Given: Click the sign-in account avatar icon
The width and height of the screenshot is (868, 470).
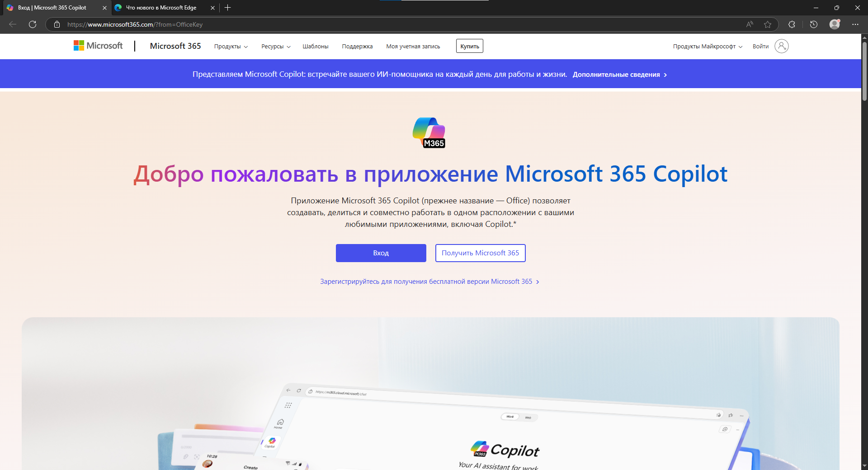Looking at the screenshot, I should point(781,46).
